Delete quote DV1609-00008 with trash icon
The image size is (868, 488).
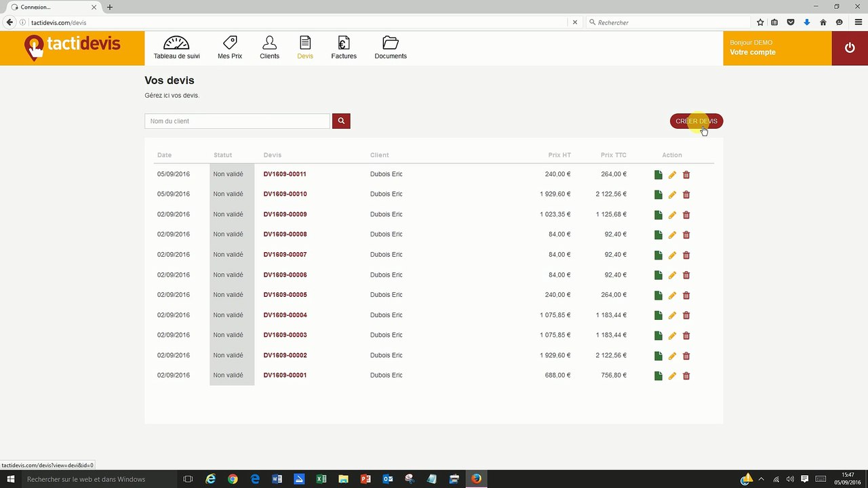coord(686,235)
